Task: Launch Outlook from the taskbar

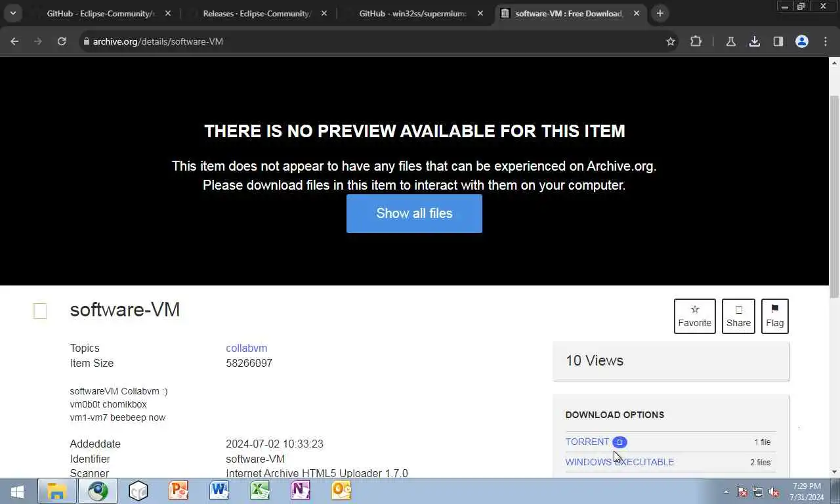Action: pyautogui.click(x=341, y=491)
